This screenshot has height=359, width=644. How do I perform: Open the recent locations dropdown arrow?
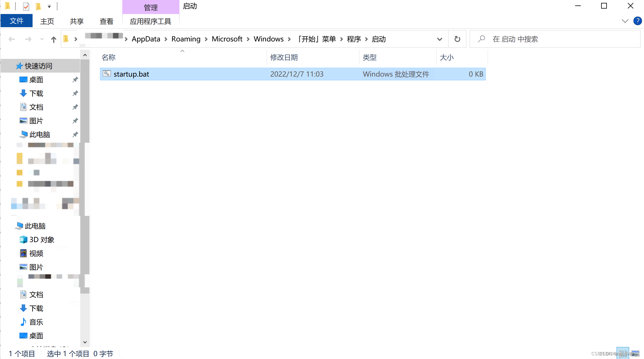42,39
